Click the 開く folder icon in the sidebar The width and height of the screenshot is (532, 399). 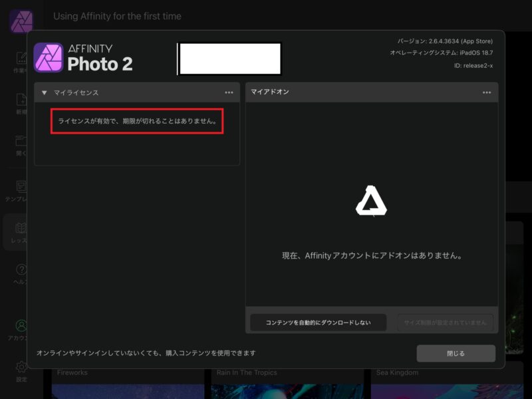[x=21, y=141]
